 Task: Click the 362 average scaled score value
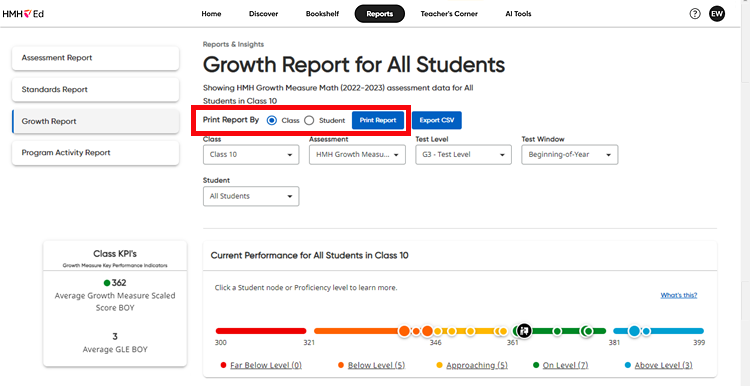click(119, 283)
